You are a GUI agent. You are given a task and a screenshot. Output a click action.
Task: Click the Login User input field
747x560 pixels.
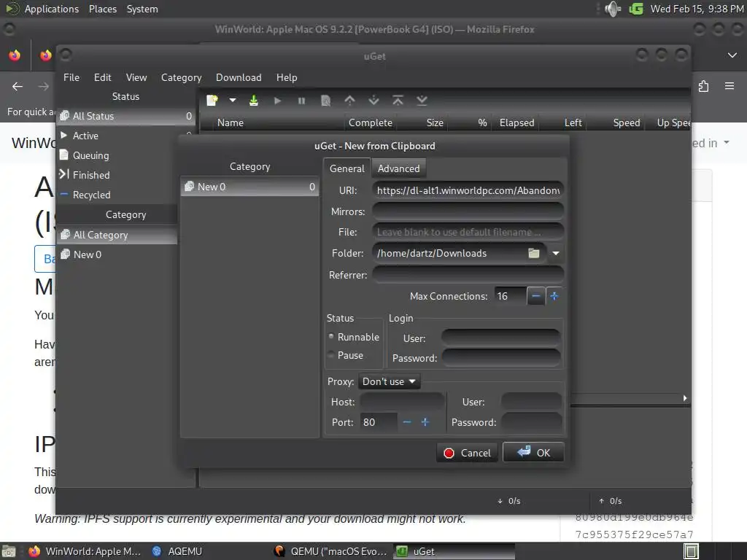[500, 338]
